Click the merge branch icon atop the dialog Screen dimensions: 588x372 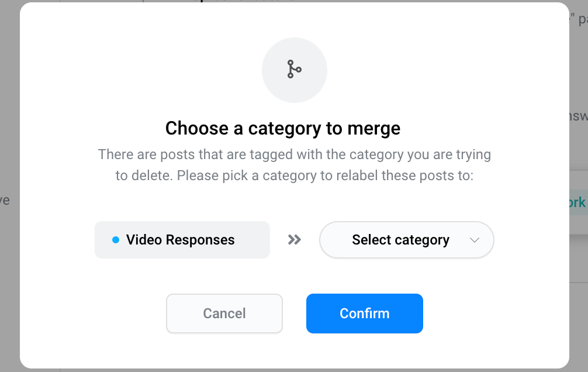295,70
